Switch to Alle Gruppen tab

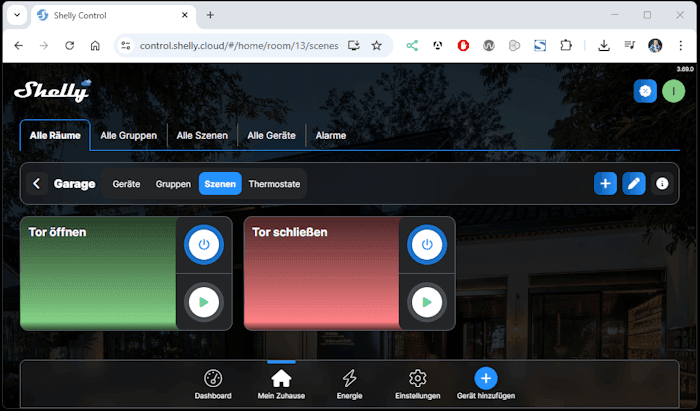tap(128, 135)
